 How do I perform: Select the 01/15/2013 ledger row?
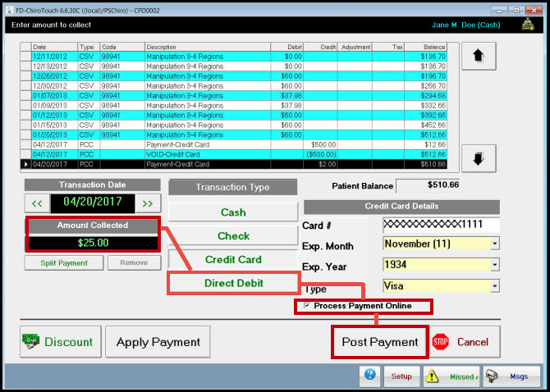pos(234,125)
